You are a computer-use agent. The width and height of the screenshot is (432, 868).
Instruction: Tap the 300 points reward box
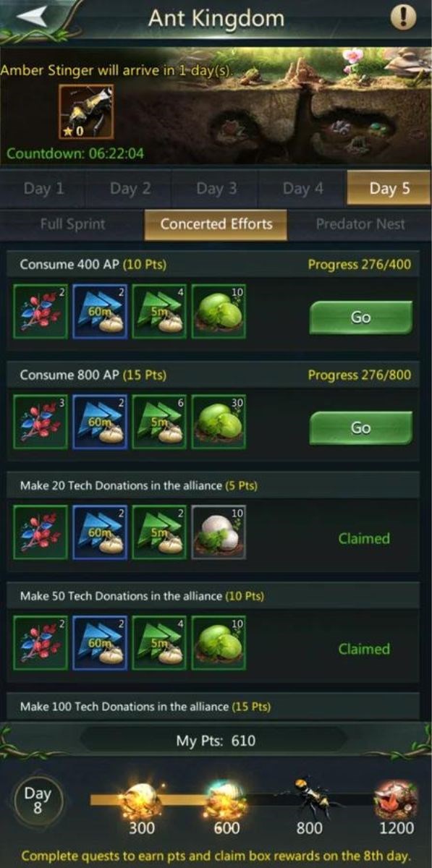pos(141,800)
